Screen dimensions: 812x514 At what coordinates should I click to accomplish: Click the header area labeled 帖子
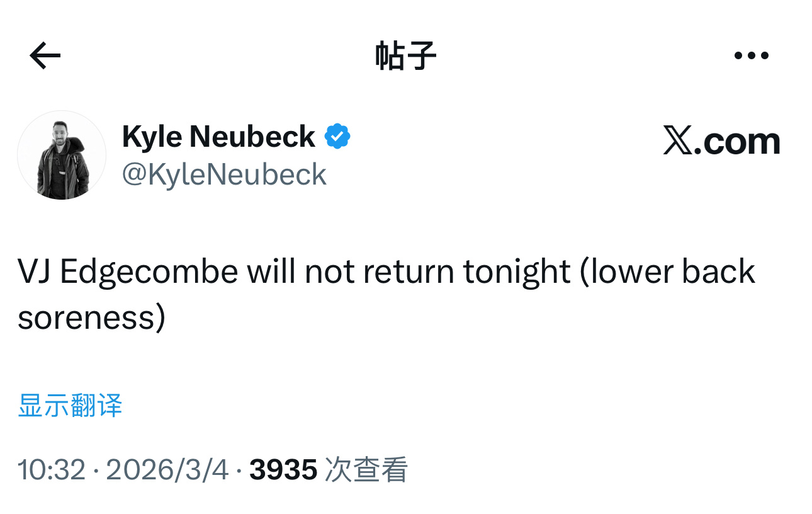point(405,55)
